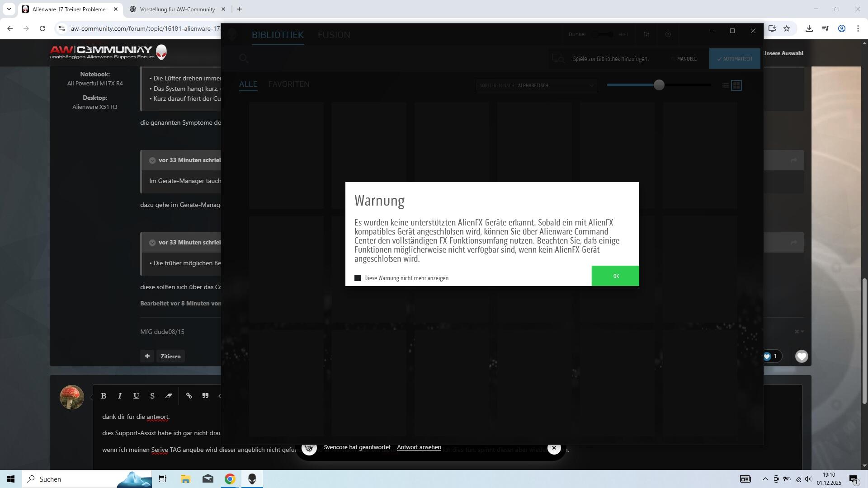The width and height of the screenshot is (868, 488).
Task: Click the game scan monitor icon
Action: click(558, 59)
